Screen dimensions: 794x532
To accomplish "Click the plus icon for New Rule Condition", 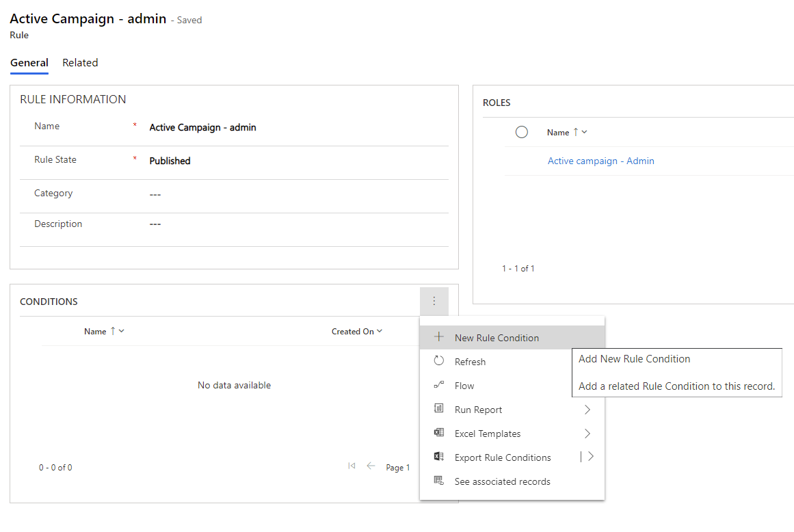I will pyautogui.click(x=439, y=337).
